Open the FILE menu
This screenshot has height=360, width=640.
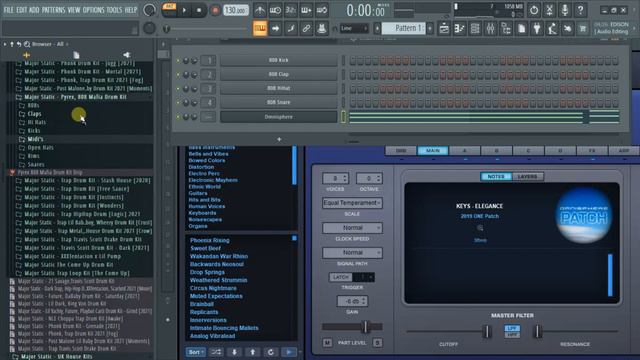pos(9,10)
